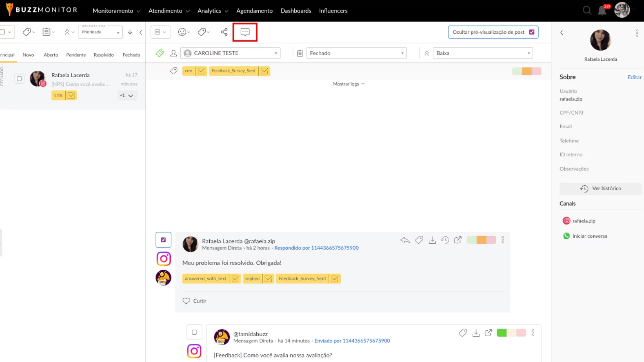Click sentiment color bar on Rafaela's message
The height and width of the screenshot is (362, 644).
481,240
